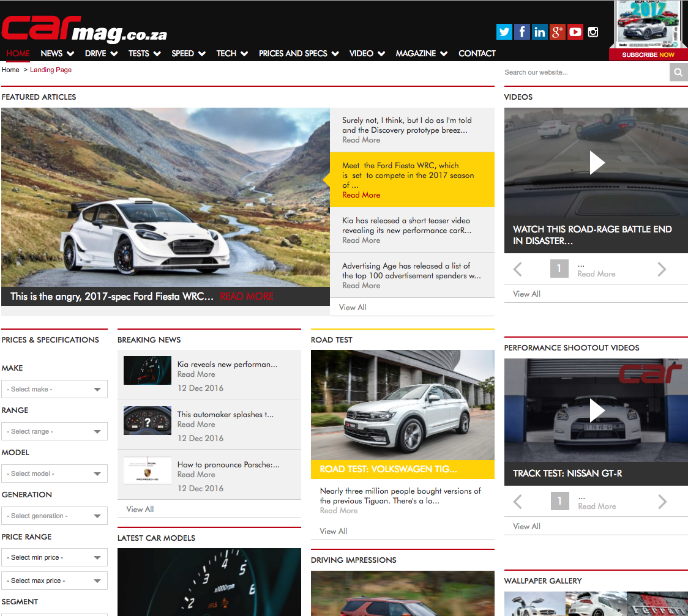Image resolution: width=688 pixels, height=616 pixels.
Task: Select page 1 in Performance Shootout carousel
Action: tap(559, 501)
